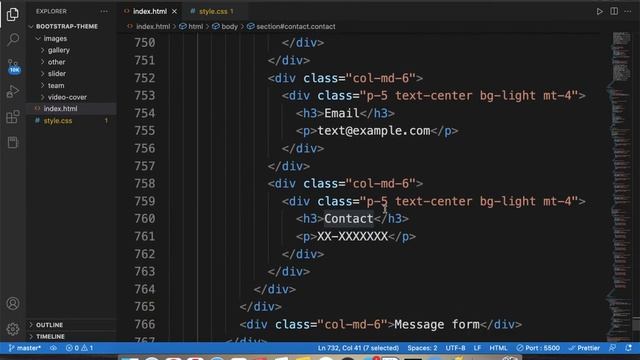Click Message form text on line 766
The width and height of the screenshot is (640, 360).
437,324
